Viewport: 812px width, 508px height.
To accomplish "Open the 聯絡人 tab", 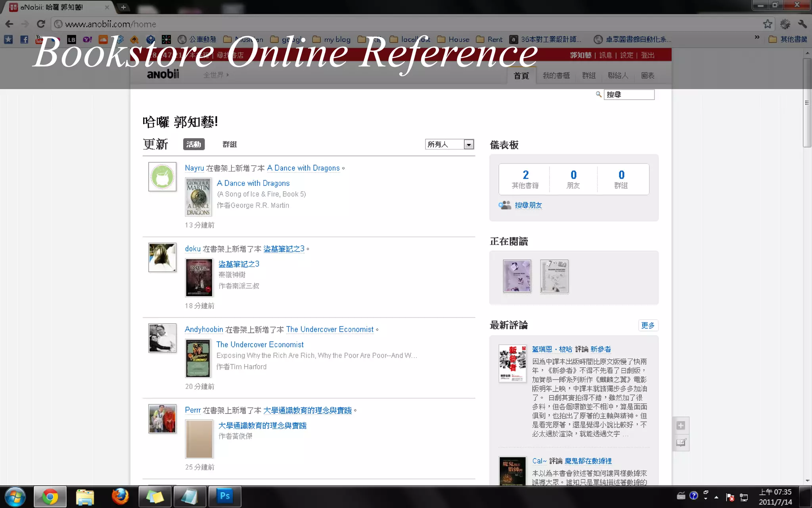I will coord(618,75).
